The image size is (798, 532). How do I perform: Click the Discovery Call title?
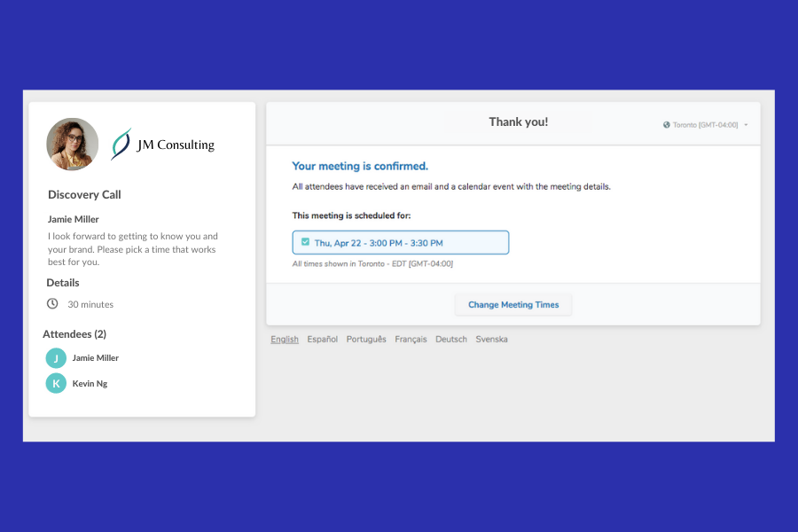pos(84,194)
